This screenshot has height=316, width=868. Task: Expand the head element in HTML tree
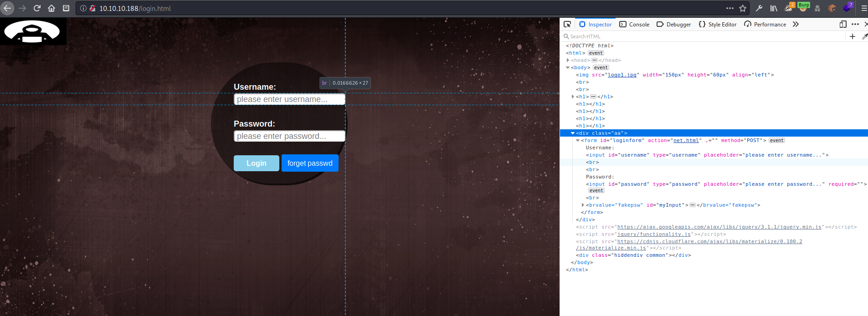click(x=568, y=60)
